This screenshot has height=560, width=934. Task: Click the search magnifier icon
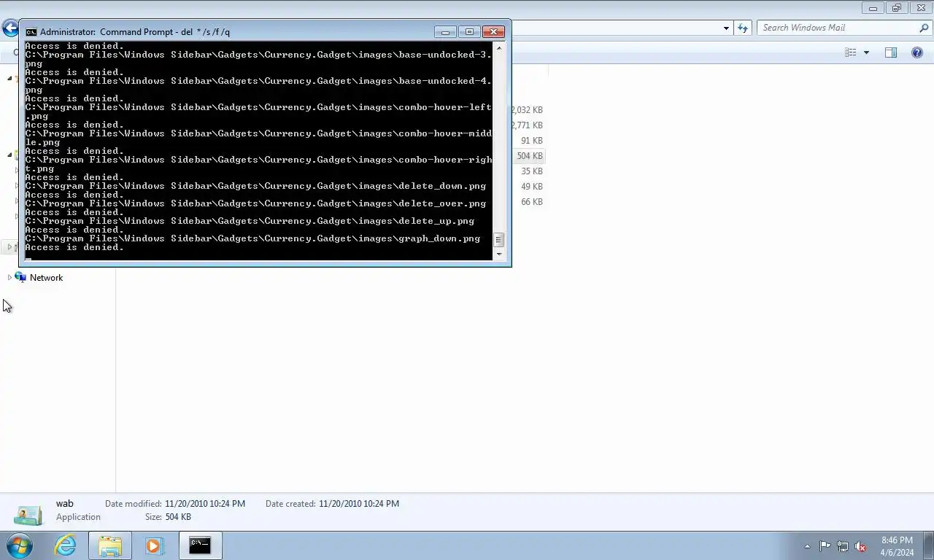click(924, 28)
